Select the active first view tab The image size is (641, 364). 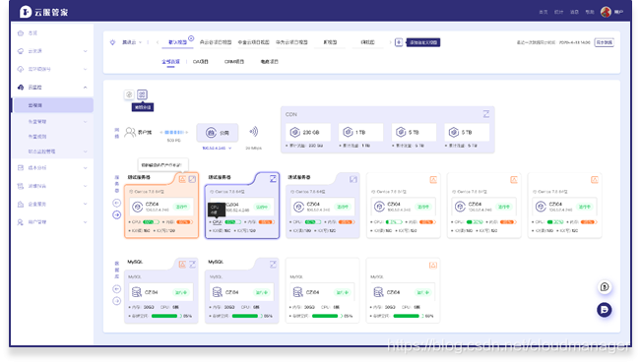[177, 42]
